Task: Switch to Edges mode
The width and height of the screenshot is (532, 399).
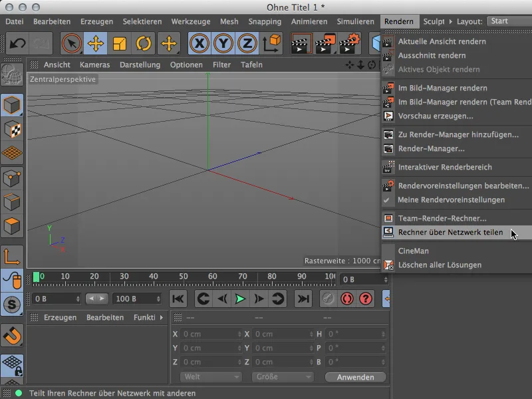Action: point(12,202)
